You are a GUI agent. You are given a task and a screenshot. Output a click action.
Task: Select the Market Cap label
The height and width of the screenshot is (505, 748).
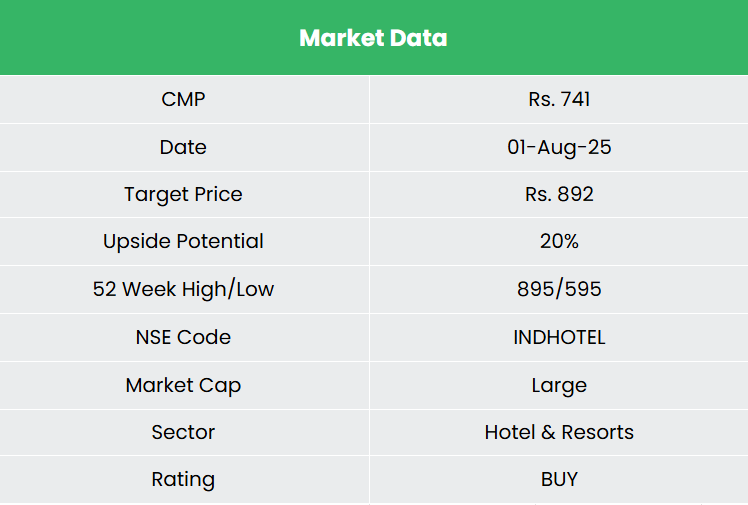pyautogui.click(x=183, y=385)
